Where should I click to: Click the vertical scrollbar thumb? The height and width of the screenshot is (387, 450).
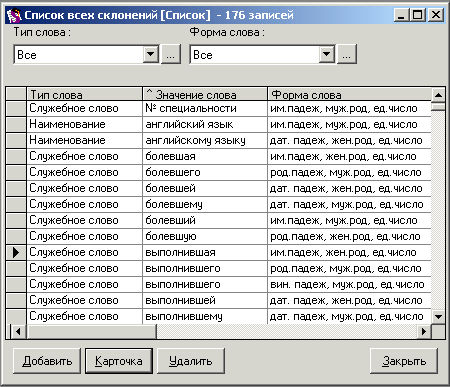438,107
